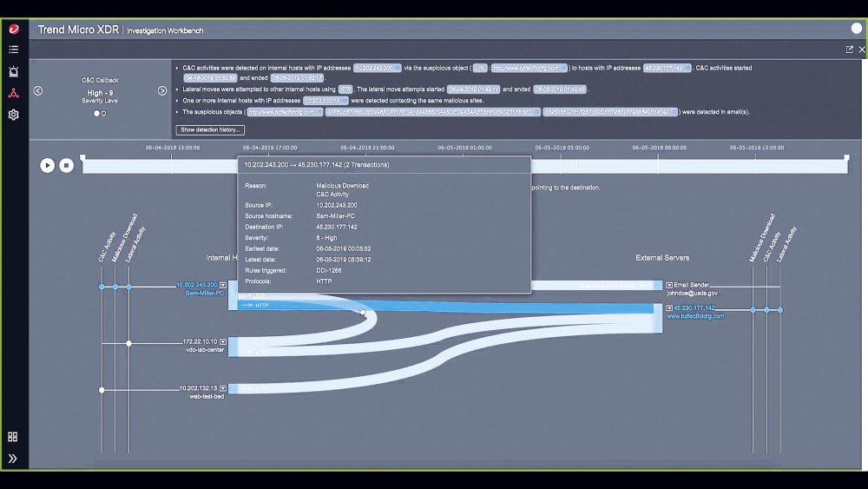Viewport: 868px width, 489px height.
Task: Click timeline label 06-04-2019 17:00:00
Action: (270, 148)
